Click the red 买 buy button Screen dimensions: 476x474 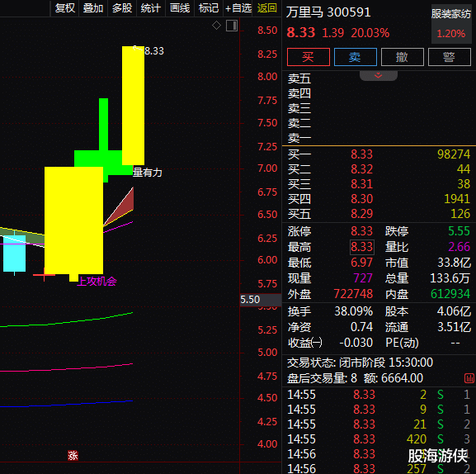(x=309, y=57)
